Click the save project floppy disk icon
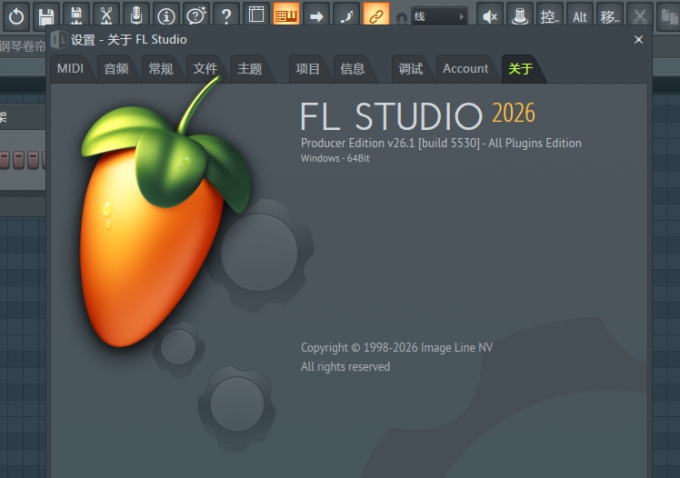Screen dimensions: 680x478 [46, 16]
